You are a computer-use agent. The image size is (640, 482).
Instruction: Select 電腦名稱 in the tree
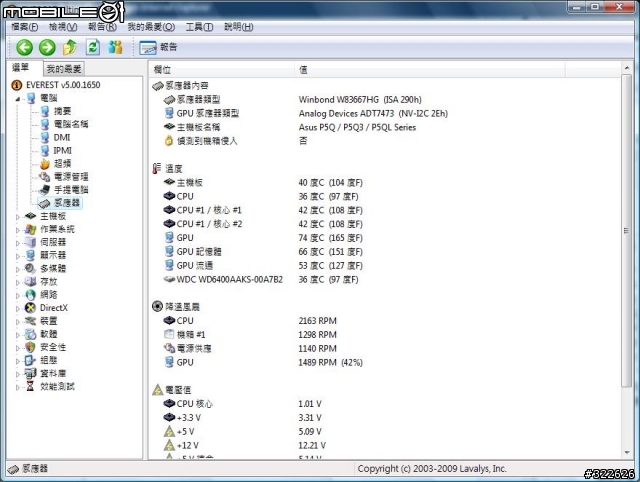coord(71,124)
